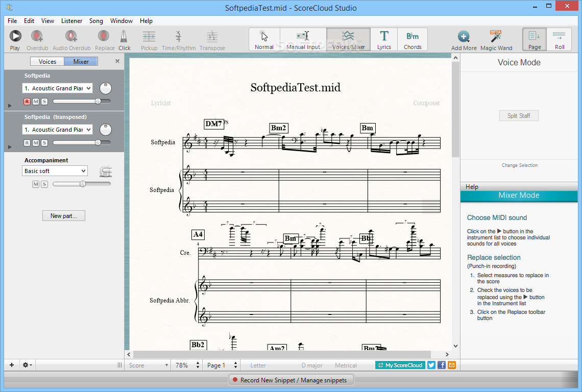Share via the email icon
Screen dimensions: 582x392
(452, 365)
